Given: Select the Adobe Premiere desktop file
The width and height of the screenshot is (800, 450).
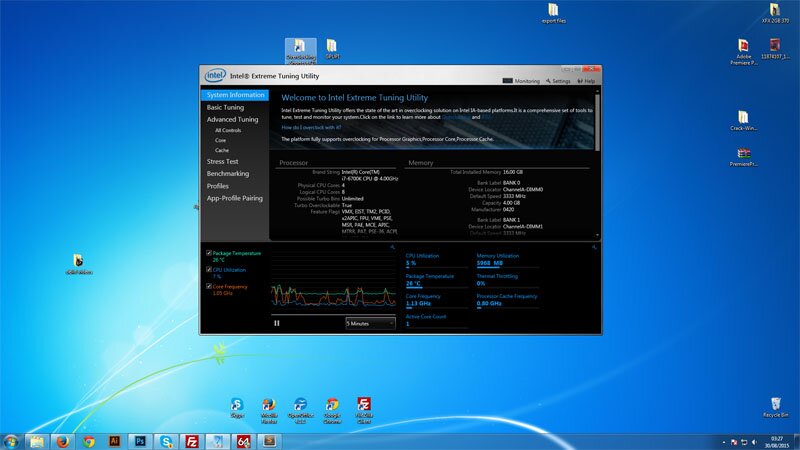Looking at the screenshot, I should [x=743, y=52].
